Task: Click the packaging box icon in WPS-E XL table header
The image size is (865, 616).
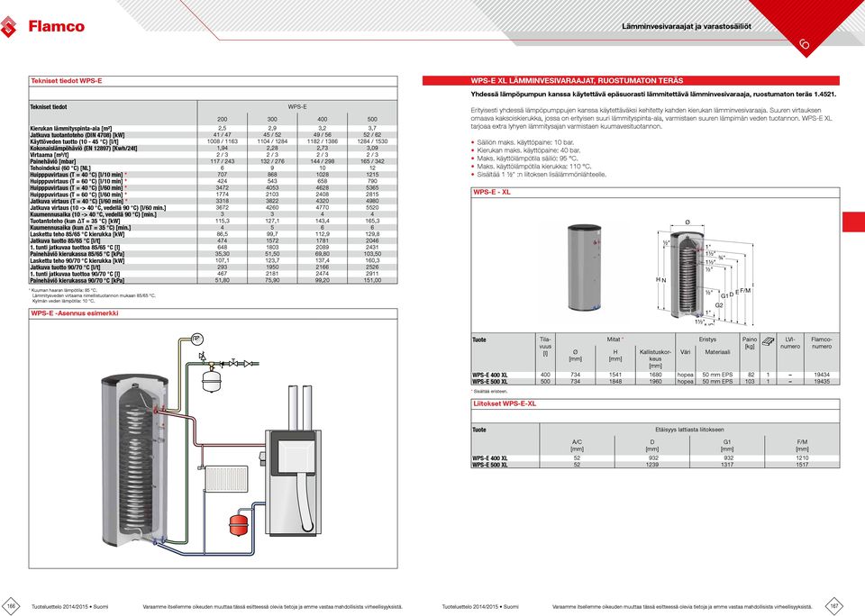Action: (x=768, y=342)
